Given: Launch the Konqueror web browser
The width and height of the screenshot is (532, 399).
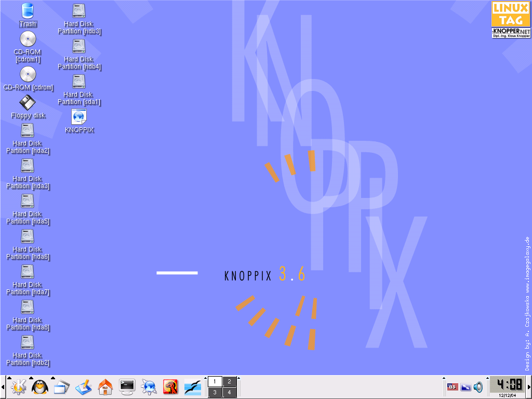Looking at the screenshot, I should [149, 387].
